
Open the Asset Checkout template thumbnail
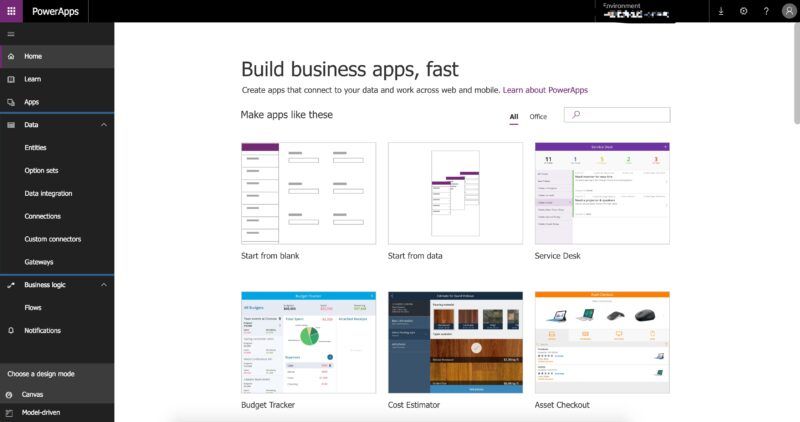(602, 342)
